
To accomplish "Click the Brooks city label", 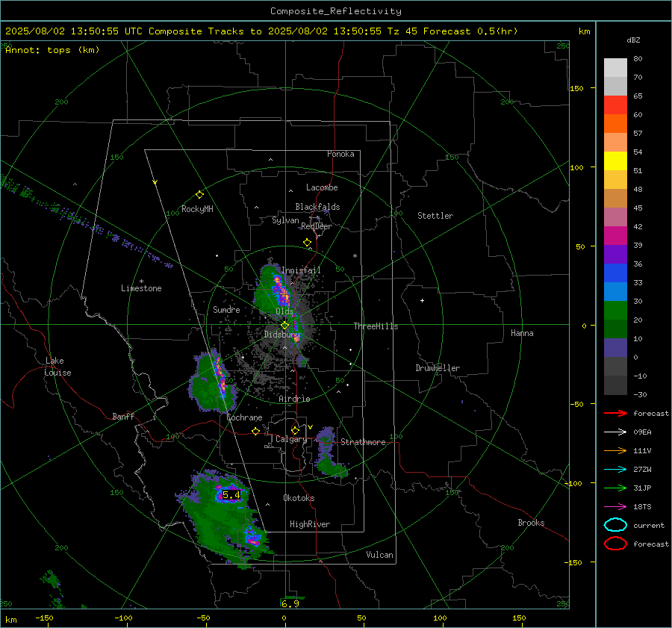I will coord(531,523).
